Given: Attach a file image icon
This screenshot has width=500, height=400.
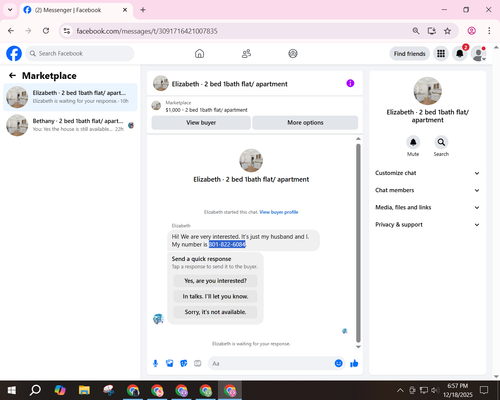Looking at the screenshot, I should 170,363.
